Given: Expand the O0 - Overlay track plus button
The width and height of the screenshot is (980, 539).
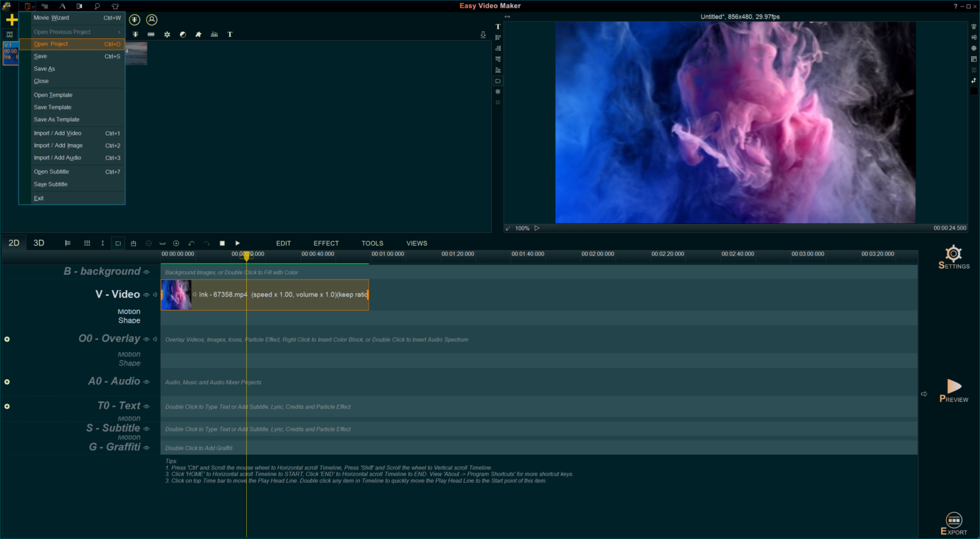Looking at the screenshot, I should point(7,339).
